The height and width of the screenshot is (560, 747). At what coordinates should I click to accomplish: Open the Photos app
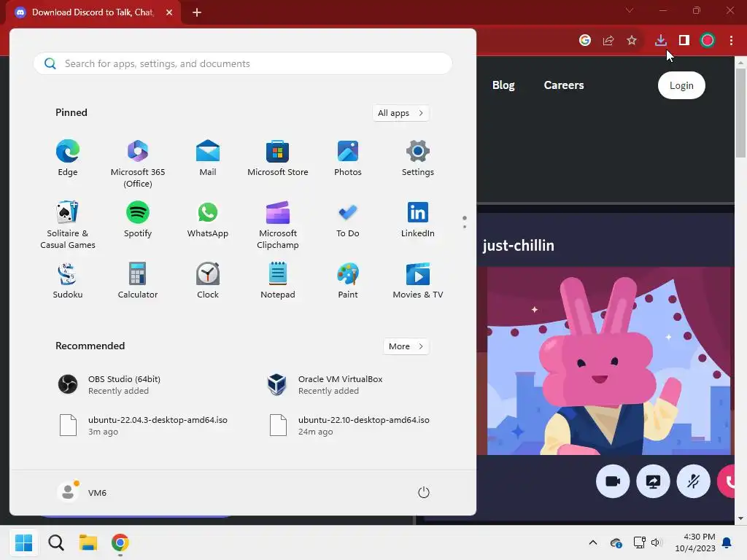click(x=348, y=158)
